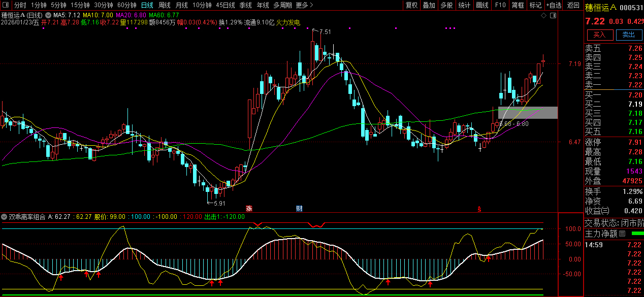Click the blue 财 marker under the chart
Viewport: 644px width, 297px height.
click(x=299, y=208)
